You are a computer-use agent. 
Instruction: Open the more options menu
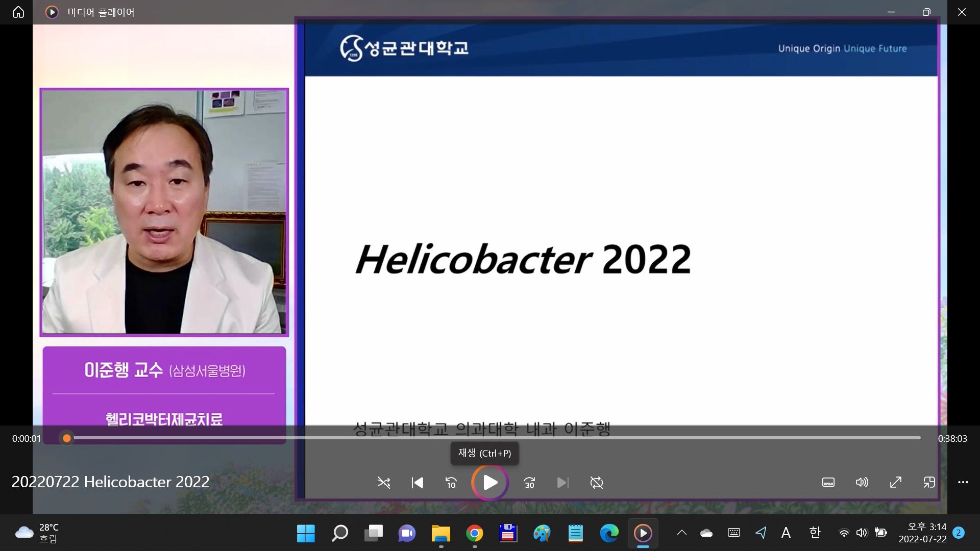[963, 482]
